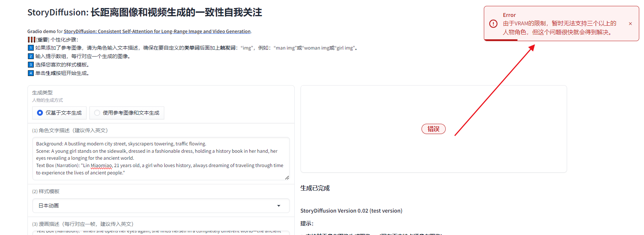Click the step 4 numbered icon
The width and height of the screenshot is (644, 235).
pyautogui.click(x=31, y=73)
